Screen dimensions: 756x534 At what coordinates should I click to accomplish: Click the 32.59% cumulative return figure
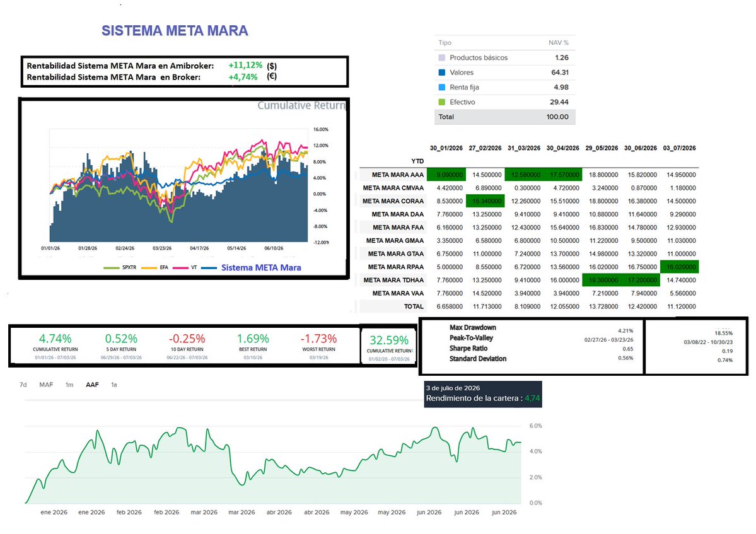pos(389,340)
